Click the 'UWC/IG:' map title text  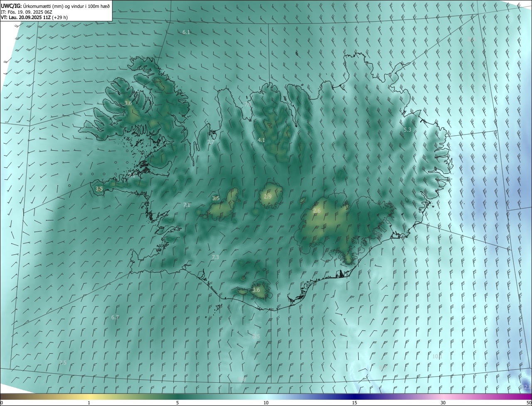[x=11, y=5]
